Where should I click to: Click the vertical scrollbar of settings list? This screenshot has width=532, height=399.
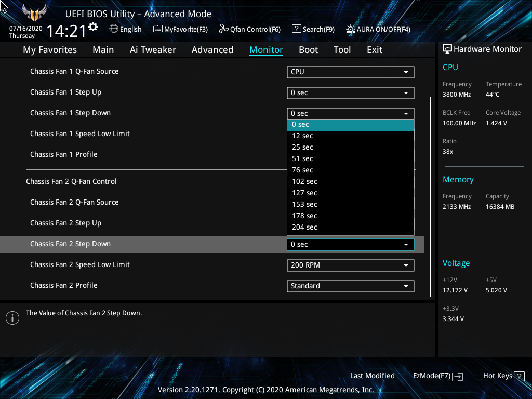431,197
